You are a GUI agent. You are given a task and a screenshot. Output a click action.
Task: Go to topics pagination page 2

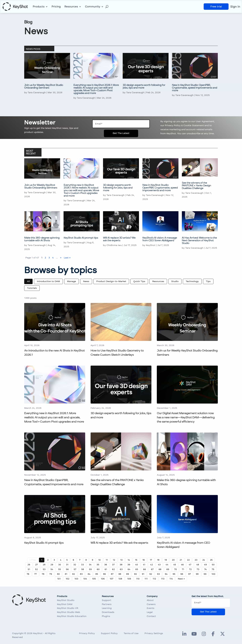click(48, 560)
